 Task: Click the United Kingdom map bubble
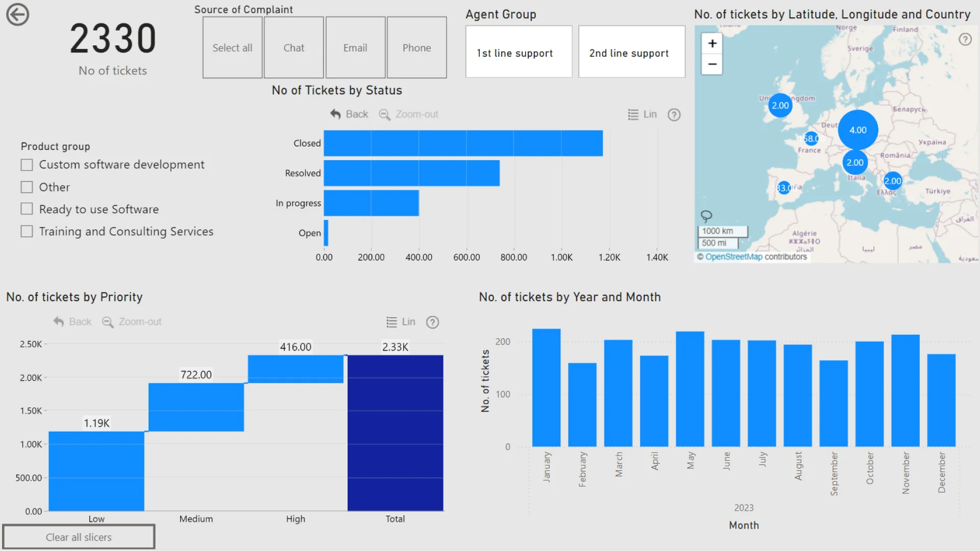tap(780, 106)
